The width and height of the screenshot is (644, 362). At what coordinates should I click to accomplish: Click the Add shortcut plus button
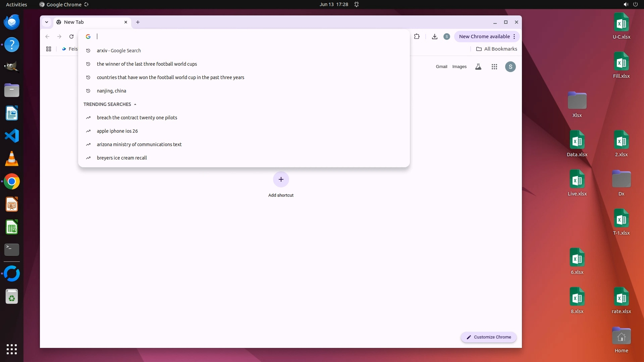click(281, 179)
